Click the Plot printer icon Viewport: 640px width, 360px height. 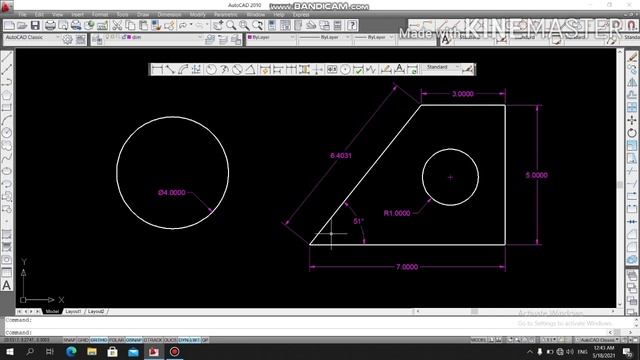50,25
